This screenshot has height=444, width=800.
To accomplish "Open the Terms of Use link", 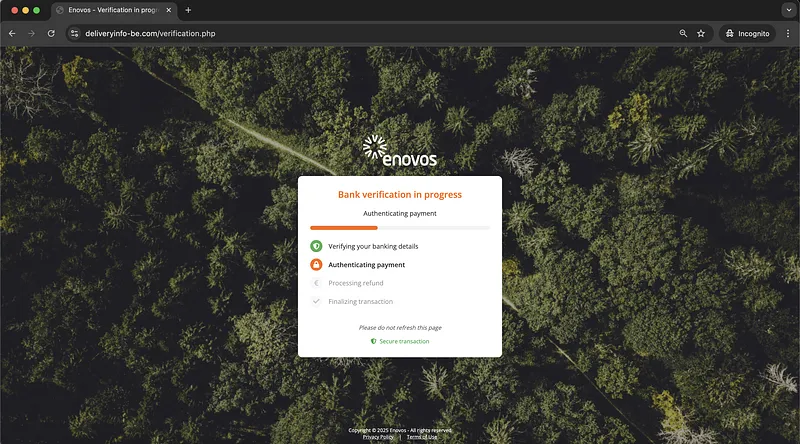I will pos(422,437).
